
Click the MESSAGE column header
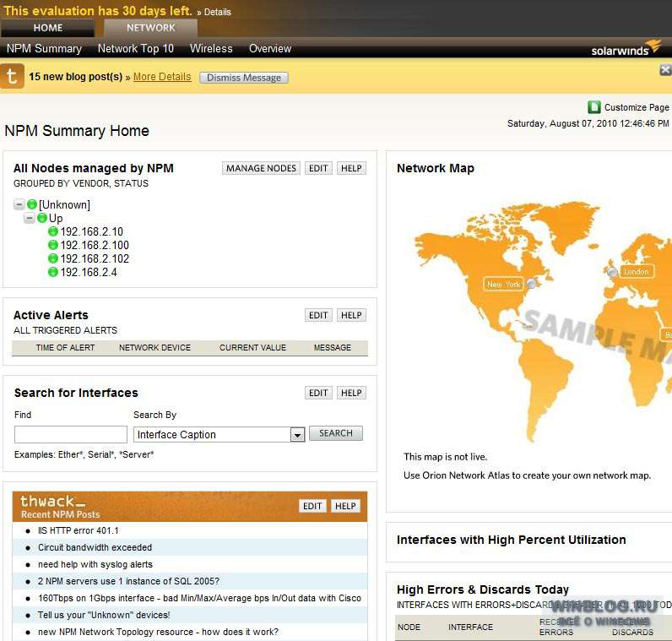tap(332, 348)
